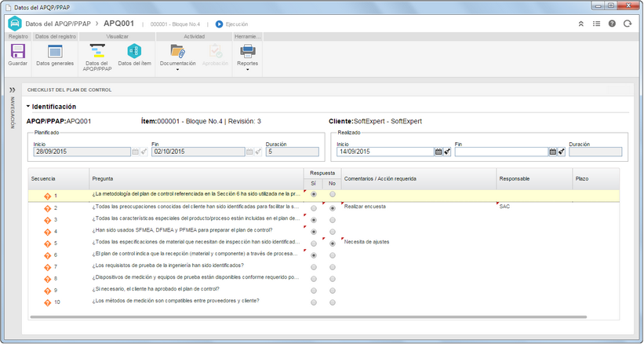Click the 'SAC' responsable cell
The height and width of the screenshot is (344, 644).
534,207
